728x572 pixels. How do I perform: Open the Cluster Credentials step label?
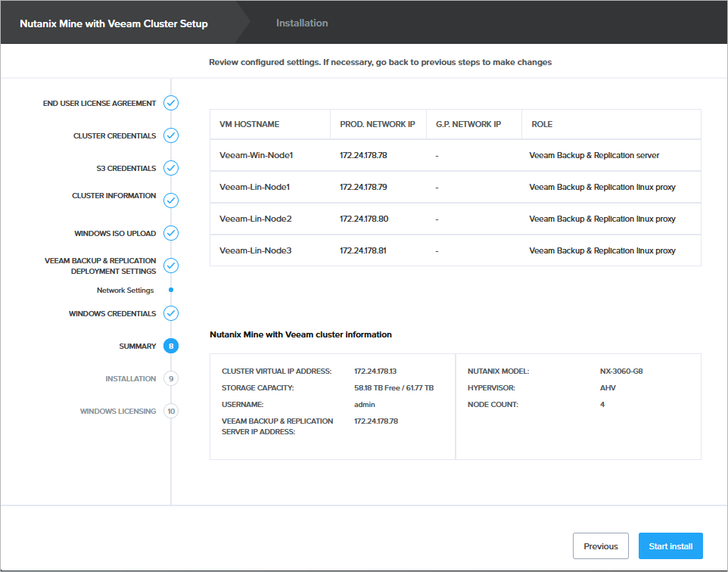point(115,135)
